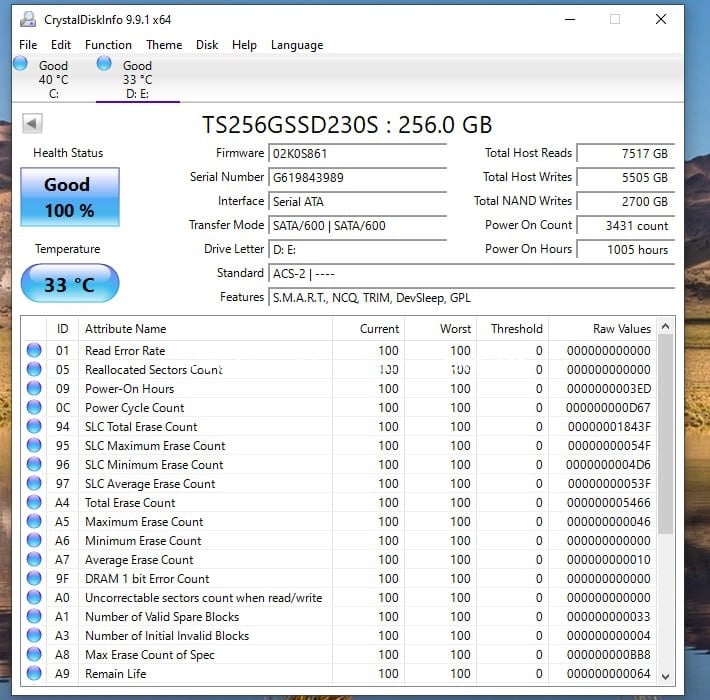Click the scroll down arrow of attribute list
This screenshot has height=700, width=710.
click(x=665, y=676)
